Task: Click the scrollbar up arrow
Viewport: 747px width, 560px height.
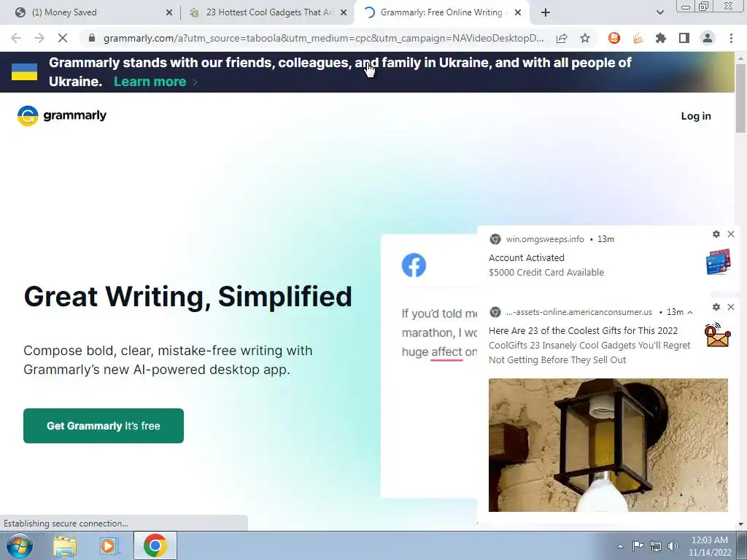Action: [x=740, y=58]
